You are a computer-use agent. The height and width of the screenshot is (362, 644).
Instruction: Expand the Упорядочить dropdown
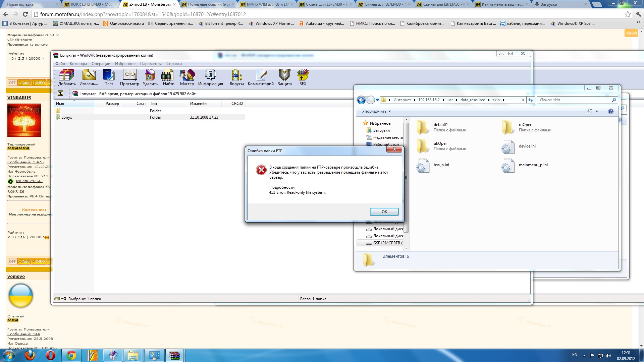tap(376, 111)
